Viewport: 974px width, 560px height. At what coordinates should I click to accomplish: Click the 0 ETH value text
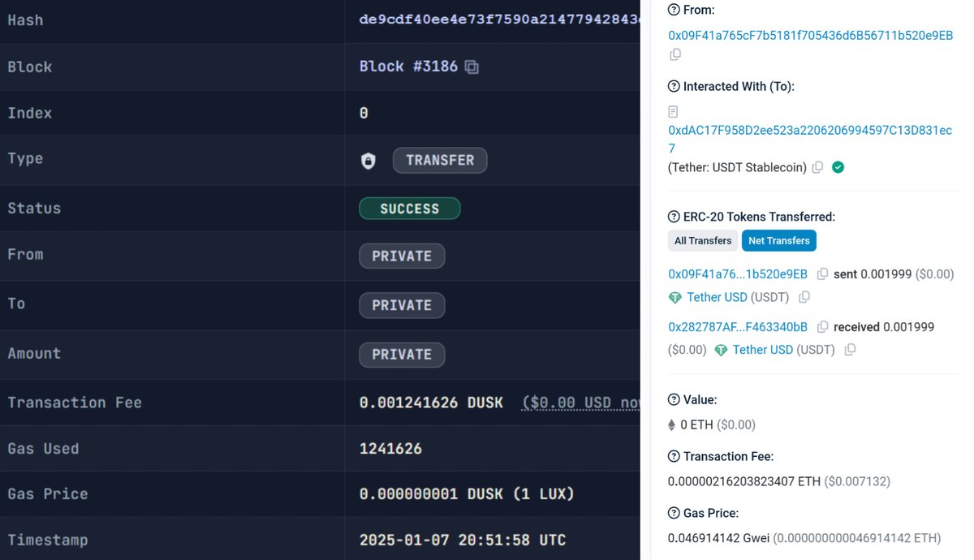696,424
